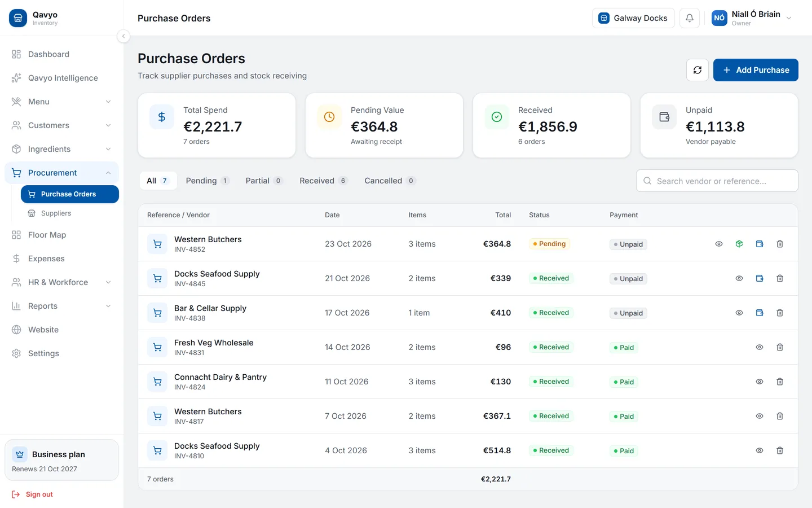Click the Add Purchase button

click(756, 70)
